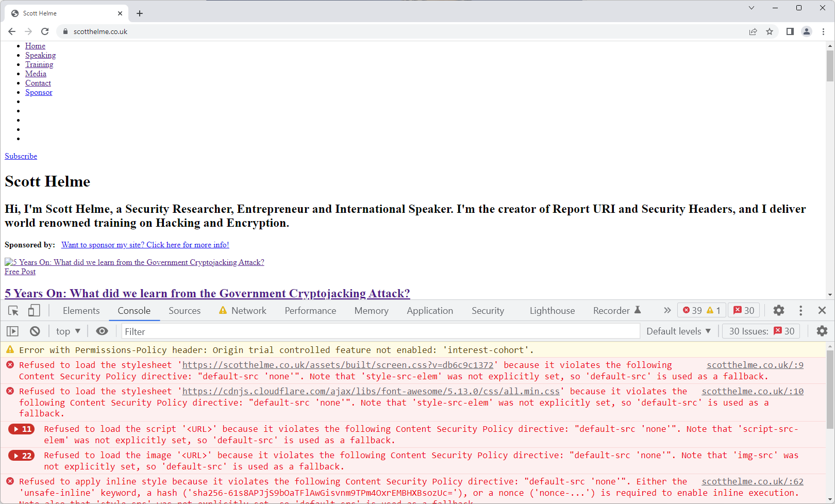Select the inspect element tool
Image resolution: width=835 pixels, height=504 pixels.
point(13,311)
